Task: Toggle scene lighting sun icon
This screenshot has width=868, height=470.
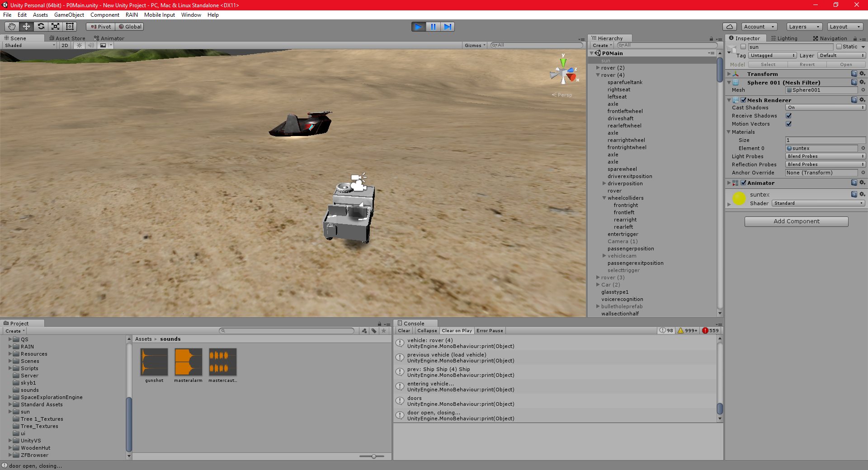Action: tap(79, 45)
